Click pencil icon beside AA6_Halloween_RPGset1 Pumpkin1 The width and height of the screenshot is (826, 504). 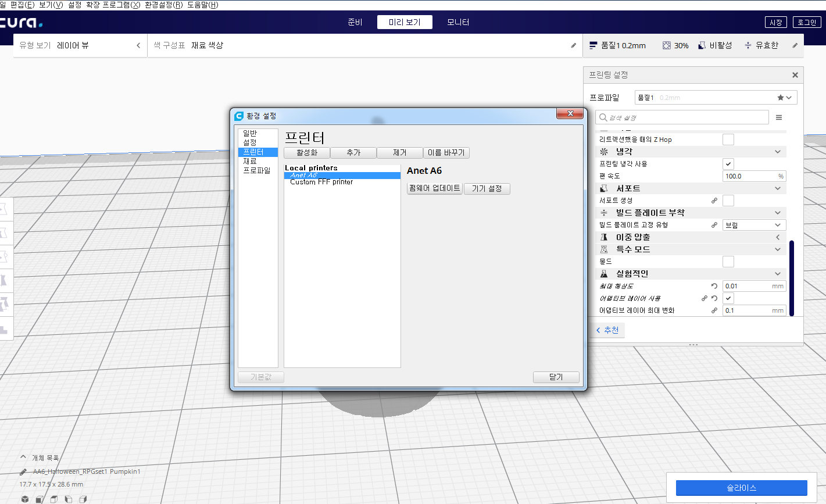point(23,471)
